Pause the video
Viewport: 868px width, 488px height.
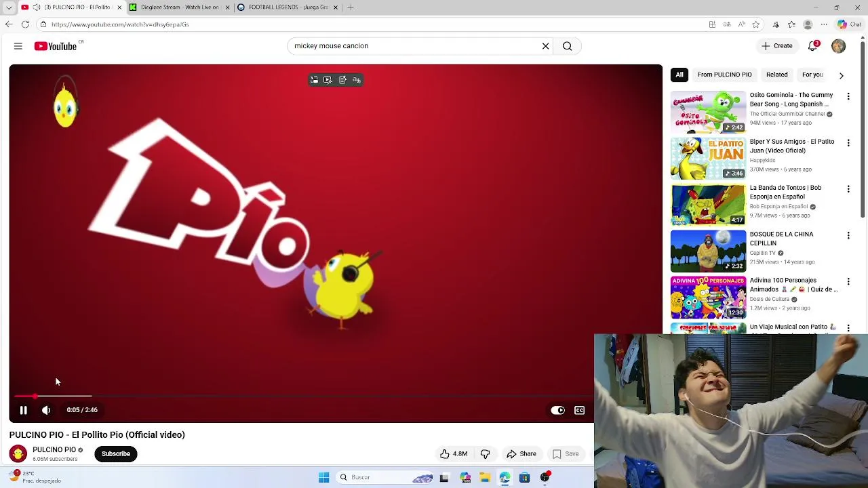click(x=23, y=410)
